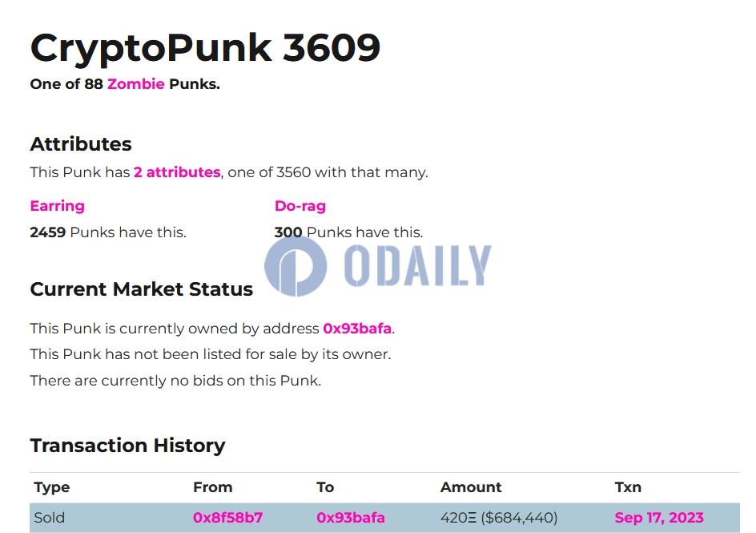Image resolution: width=756 pixels, height=533 pixels.
Task: Open the Zombie punk type link
Action: pyautogui.click(x=135, y=84)
